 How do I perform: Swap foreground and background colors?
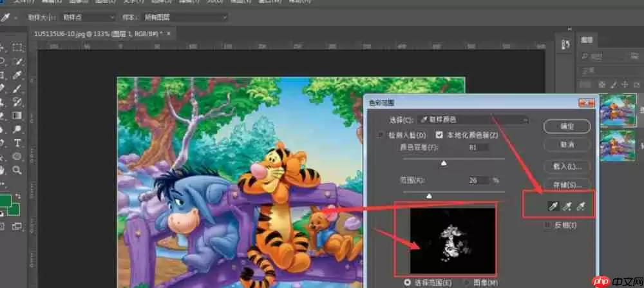click(18, 197)
